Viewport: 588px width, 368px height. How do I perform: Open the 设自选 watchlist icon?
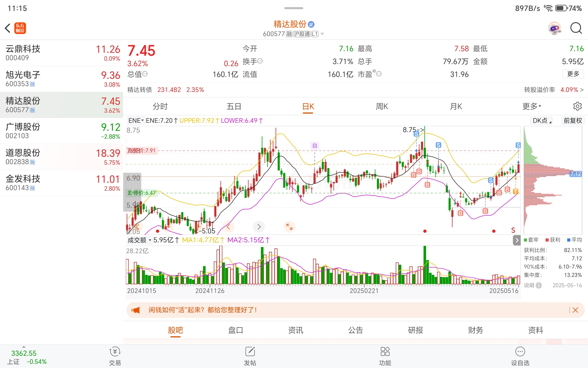(x=520, y=356)
